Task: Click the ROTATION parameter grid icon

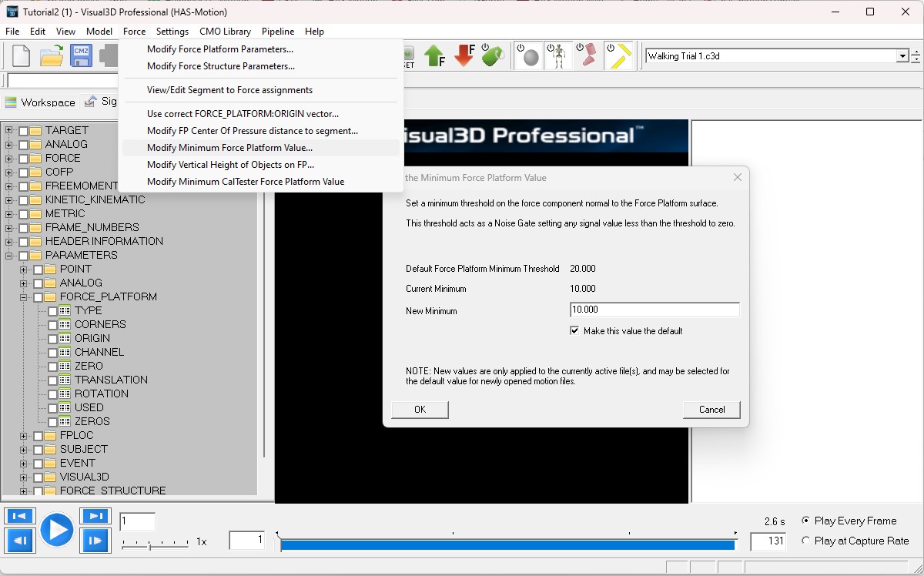Action: tap(65, 393)
